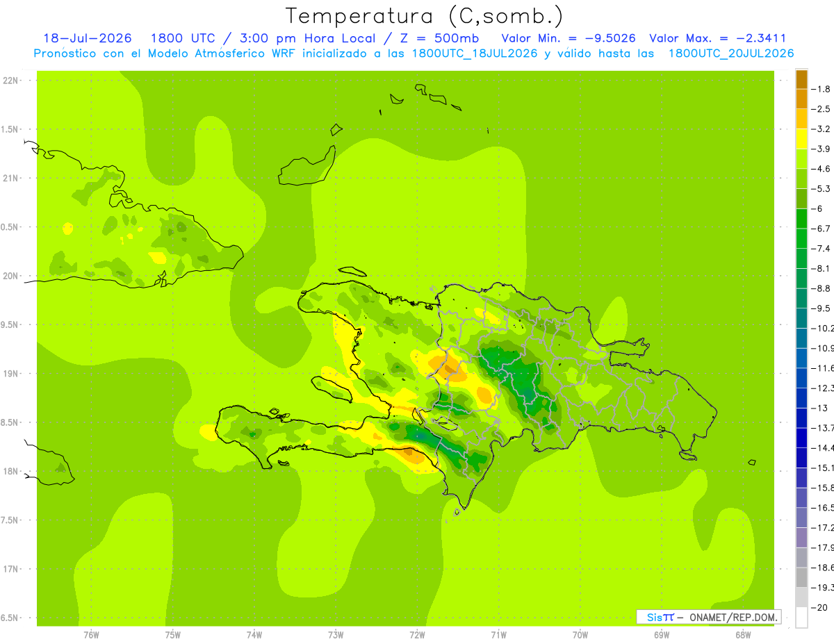Click the '68W' longitude axis label
Screen dimensions: 834x644
(x=743, y=635)
